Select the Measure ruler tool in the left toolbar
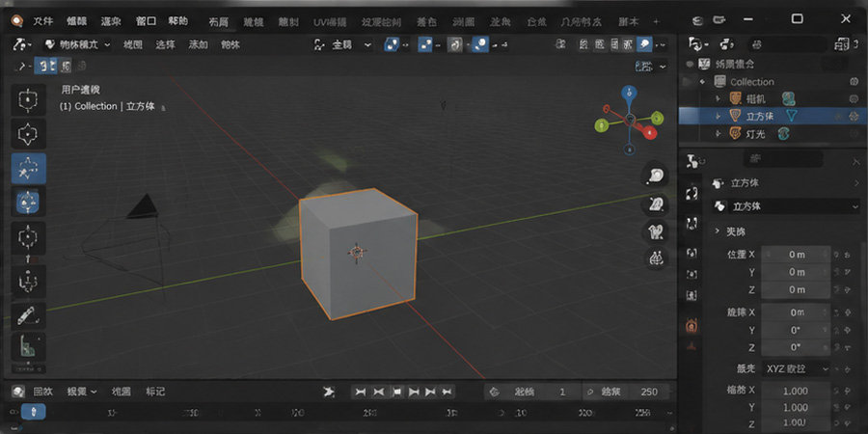Screen dimensions: 868x434 [28, 346]
